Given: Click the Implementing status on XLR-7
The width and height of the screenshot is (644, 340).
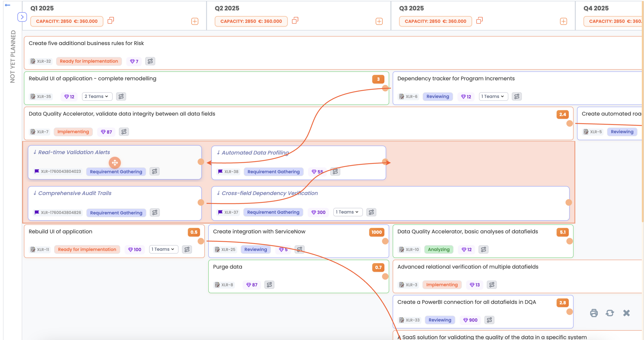Looking at the screenshot, I should [73, 132].
